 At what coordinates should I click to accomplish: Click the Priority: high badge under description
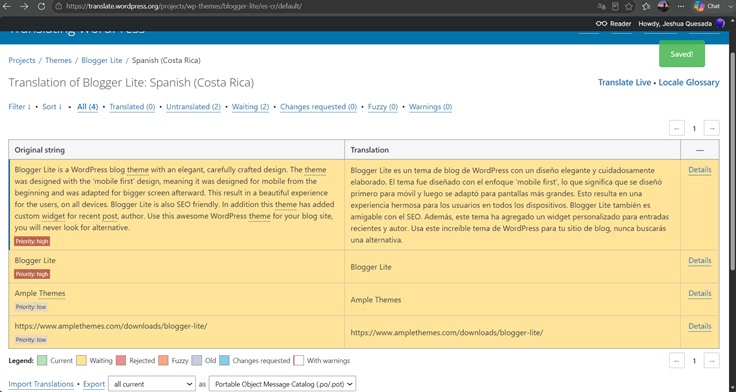tap(31, 241)
